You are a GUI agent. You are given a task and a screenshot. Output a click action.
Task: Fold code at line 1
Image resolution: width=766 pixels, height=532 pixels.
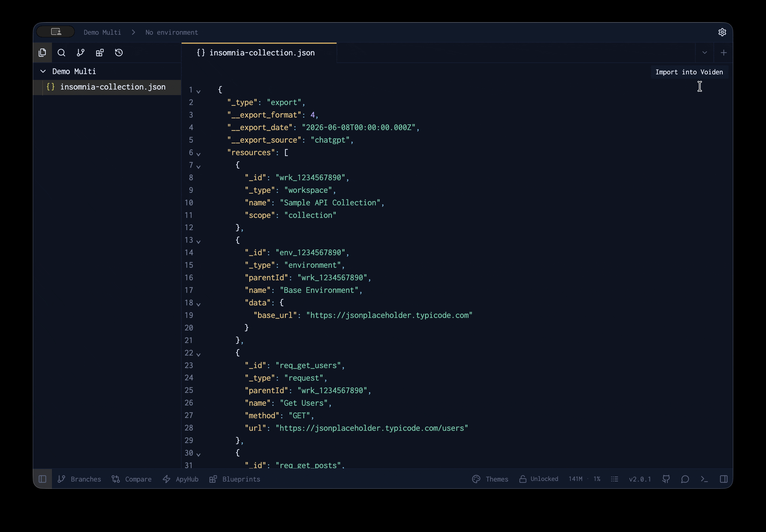pyautogui.click(x=199, y=91)
